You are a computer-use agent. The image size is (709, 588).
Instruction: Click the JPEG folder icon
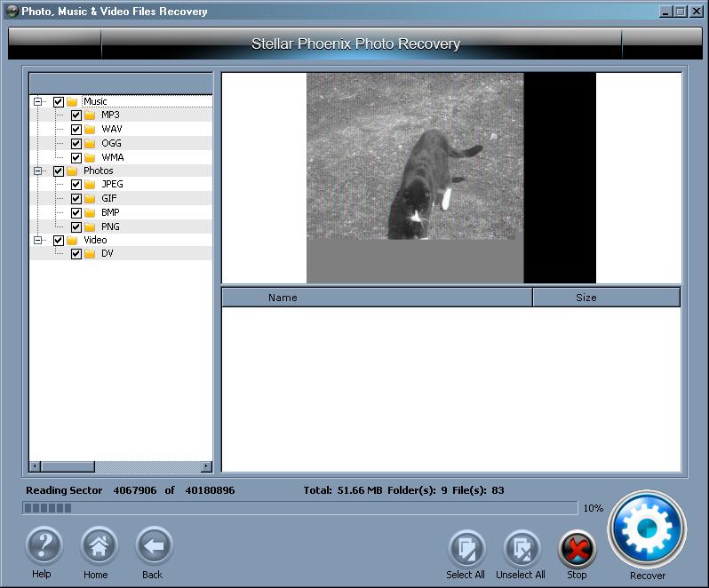(x=90, y=185)
